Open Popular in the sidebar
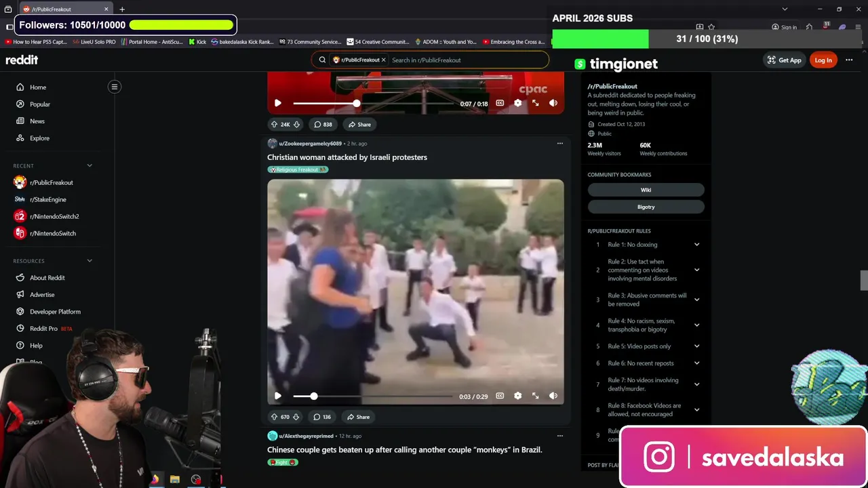The width and height of the screenshot is (868, 488). (x=40, y=104)
